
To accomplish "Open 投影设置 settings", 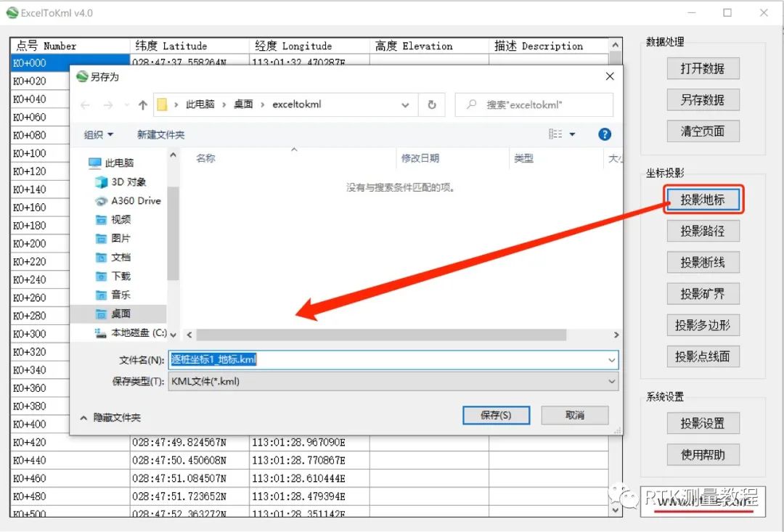I will tap(703, 423).
